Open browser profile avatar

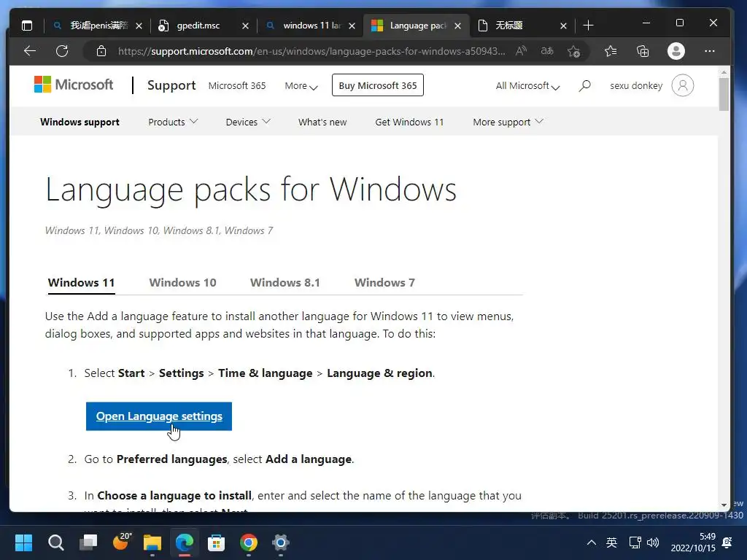click(676, 51)
